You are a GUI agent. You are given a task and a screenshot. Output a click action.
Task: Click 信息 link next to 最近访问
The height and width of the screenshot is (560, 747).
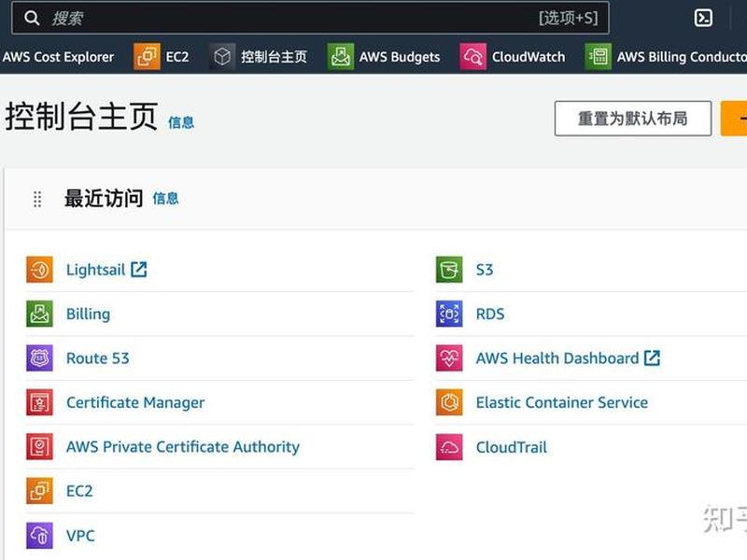[x=165, y=198]
